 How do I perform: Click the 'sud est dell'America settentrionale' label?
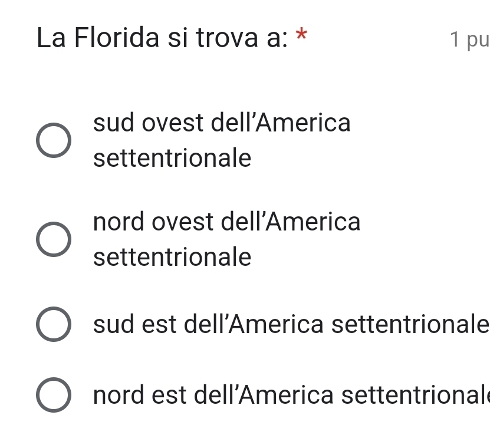click(290, 325)
